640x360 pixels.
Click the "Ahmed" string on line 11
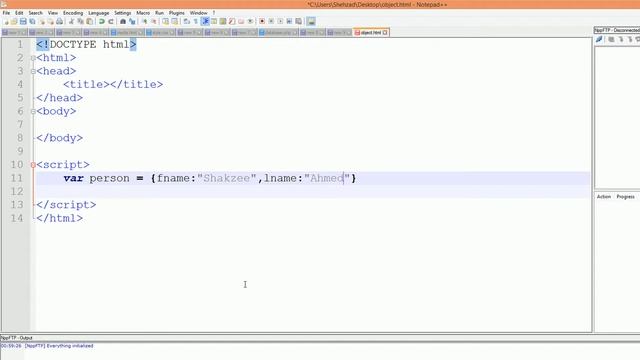[x=327, y=178]
